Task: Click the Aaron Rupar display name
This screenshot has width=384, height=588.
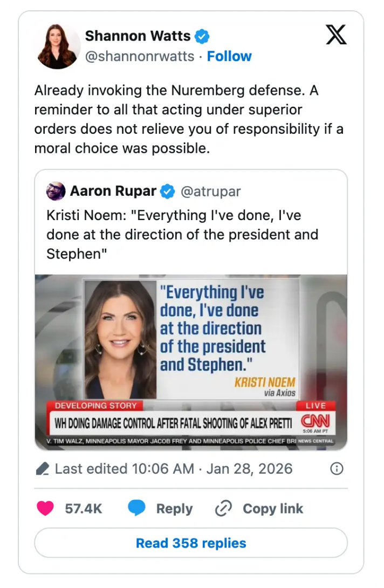Action: (112, 191)
